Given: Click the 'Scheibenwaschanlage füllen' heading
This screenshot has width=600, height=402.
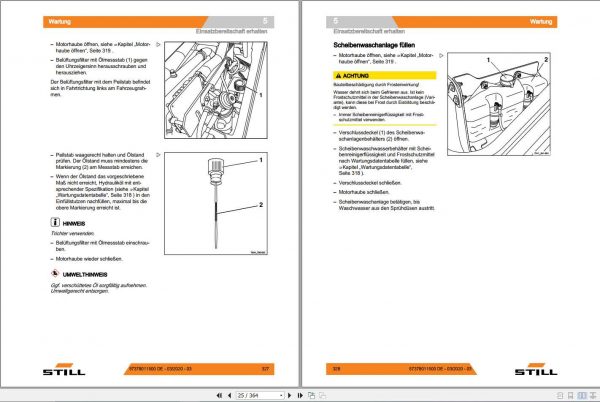Looking at the screenshot, I should coord(374,45).
